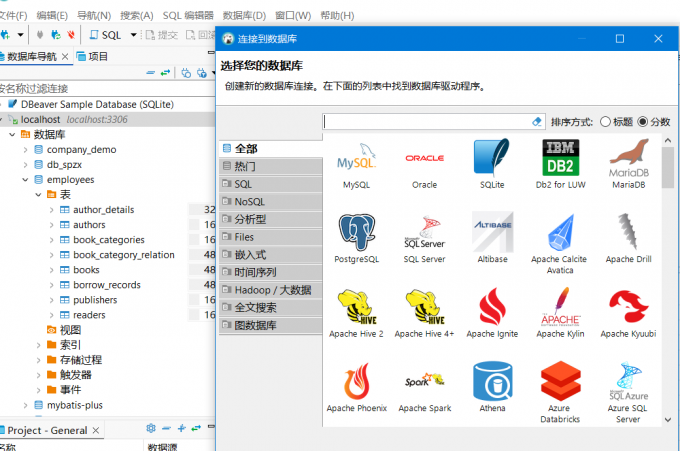Select the books table
This screenshot has width=680, height=451.
pyautogui.click(x=86, y=270)
